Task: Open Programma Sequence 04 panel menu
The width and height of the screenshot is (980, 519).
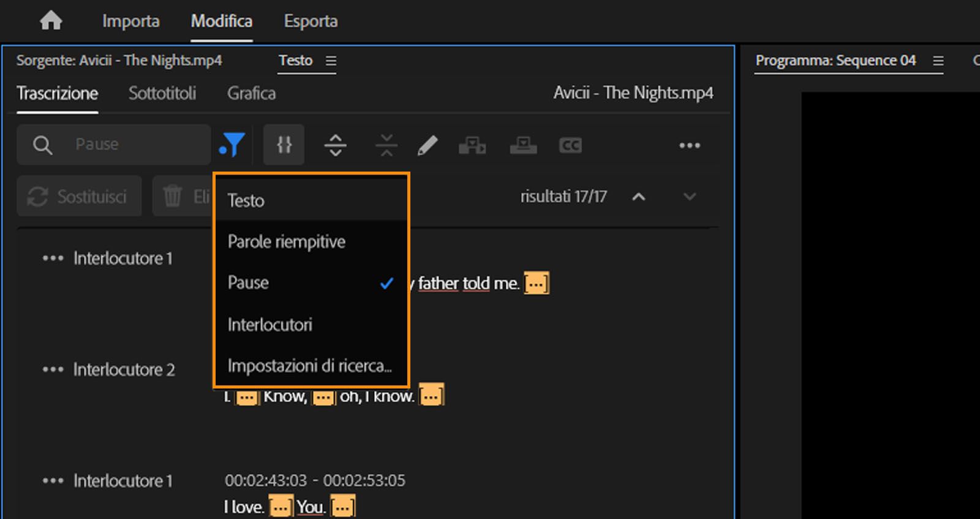Action: click(x=938, y=61)
